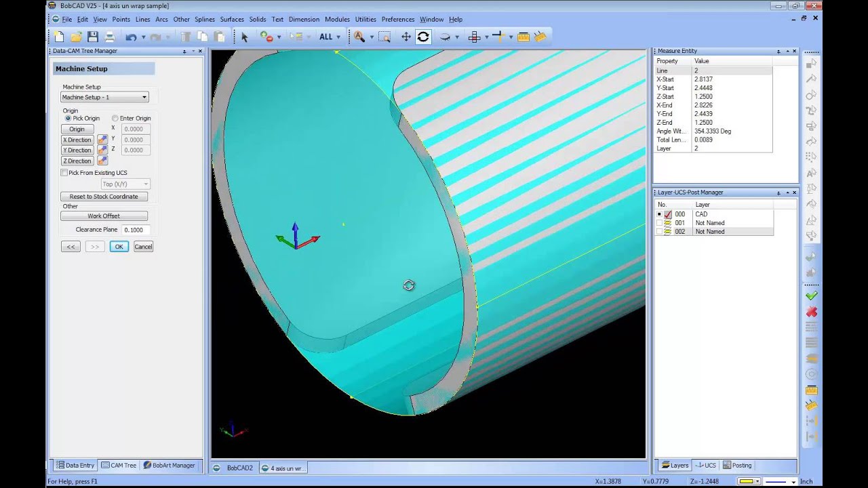Viewport: 868px width, 488px height.
Task: Click the Print icon
Action: [x=108, y=37]
